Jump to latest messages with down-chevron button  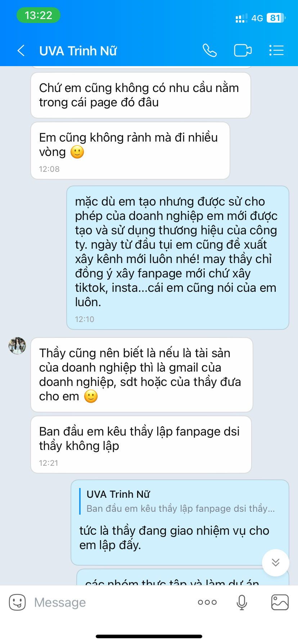coord(276,562)
